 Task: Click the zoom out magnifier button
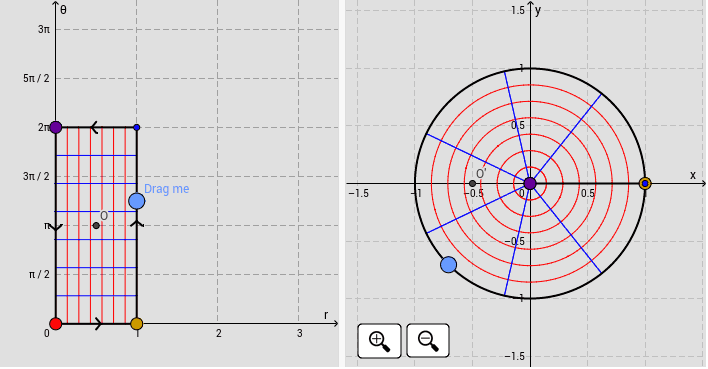[x=428, y=341]
